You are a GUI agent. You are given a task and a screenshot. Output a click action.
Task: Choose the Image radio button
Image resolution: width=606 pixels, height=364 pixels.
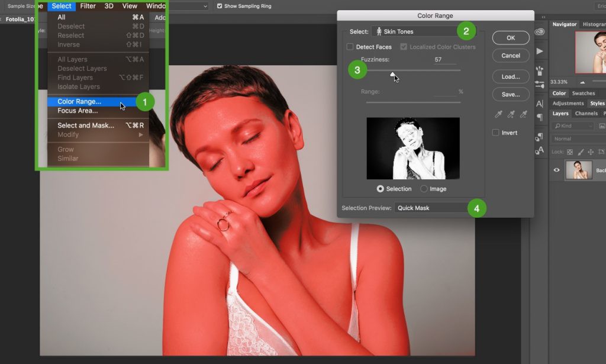(x=424, y=189)
